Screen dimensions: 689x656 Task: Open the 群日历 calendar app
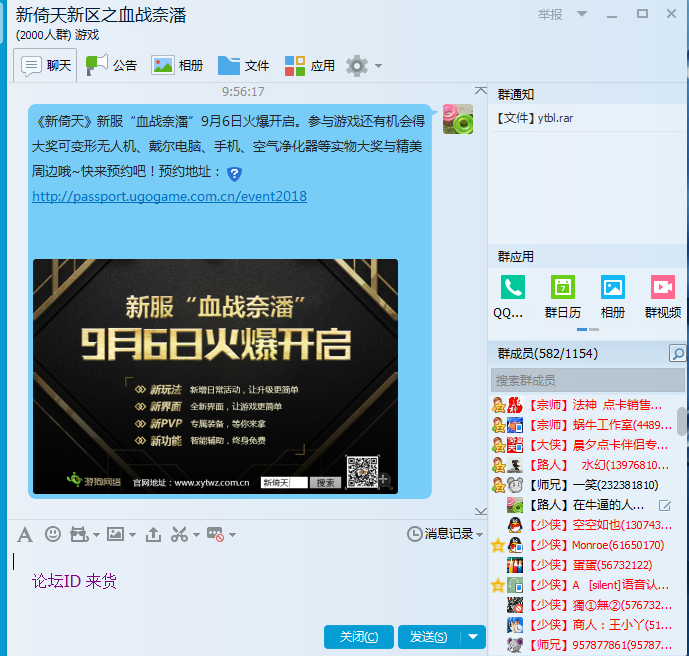pos(563,287)
